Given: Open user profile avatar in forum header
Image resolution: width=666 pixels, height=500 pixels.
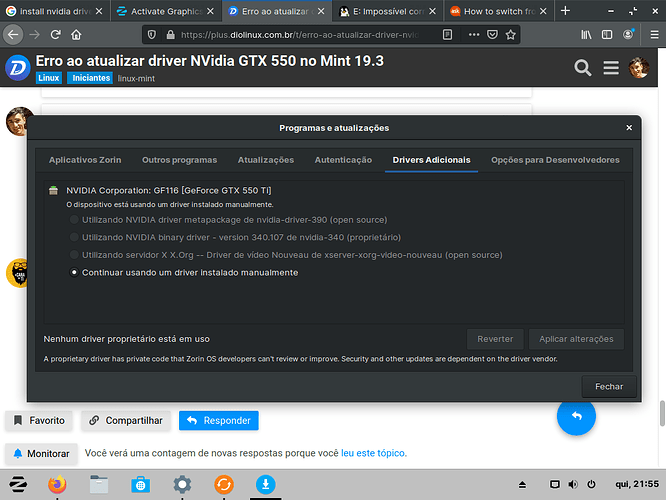Looking at the screenshot, I should 639,68.
